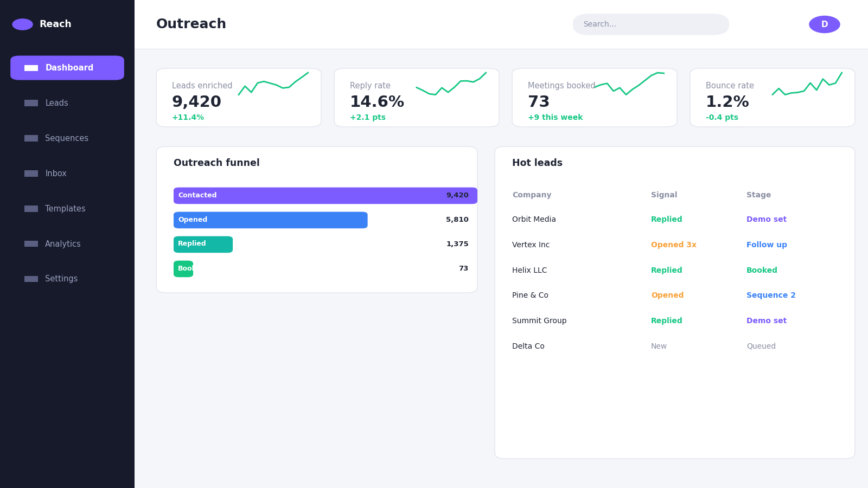Click the Reach logo icon
The height and width of the screenshot is (488, 868).
22,24
